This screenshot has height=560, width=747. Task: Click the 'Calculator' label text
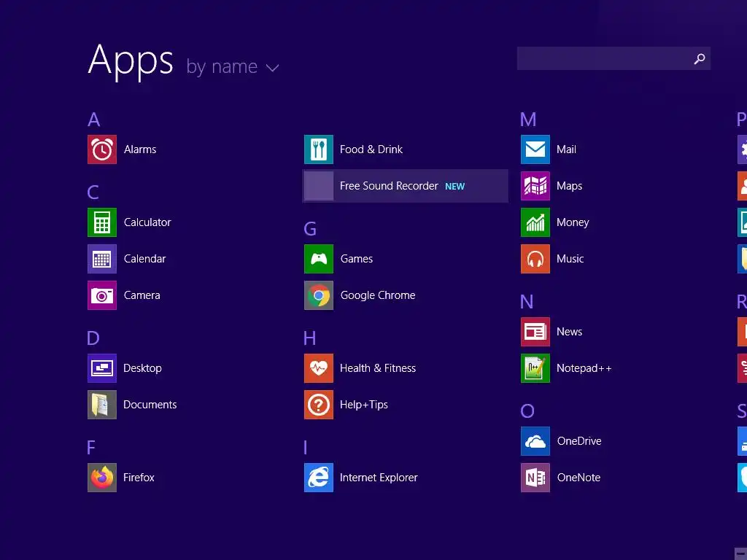click(147, 222)
